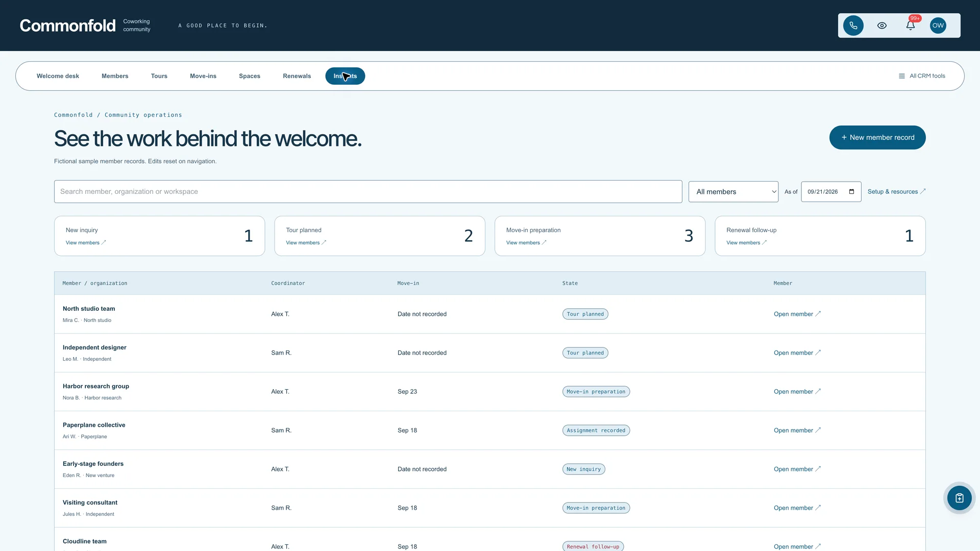
Task: Open the OW user avatar menu
Action: 938,26
